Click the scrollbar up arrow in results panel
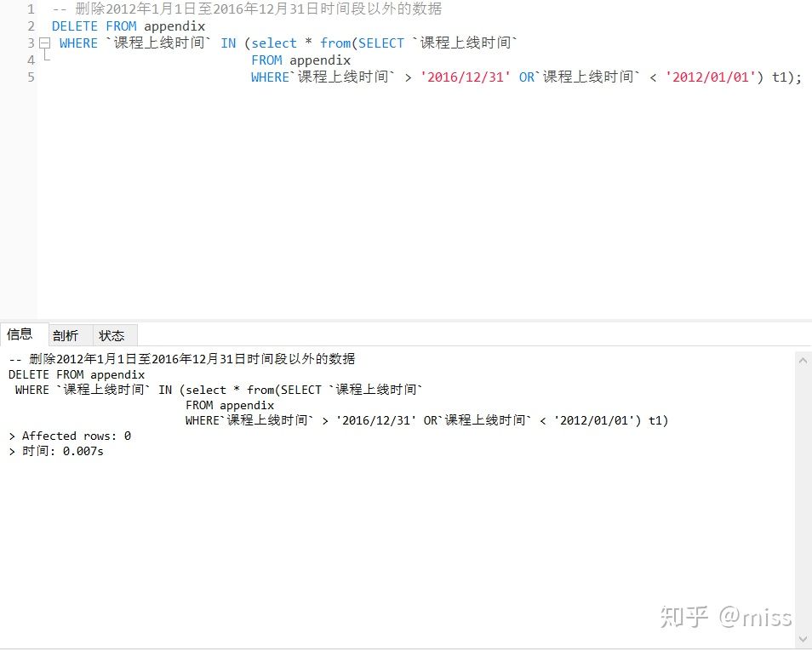 tap(803, 360)
